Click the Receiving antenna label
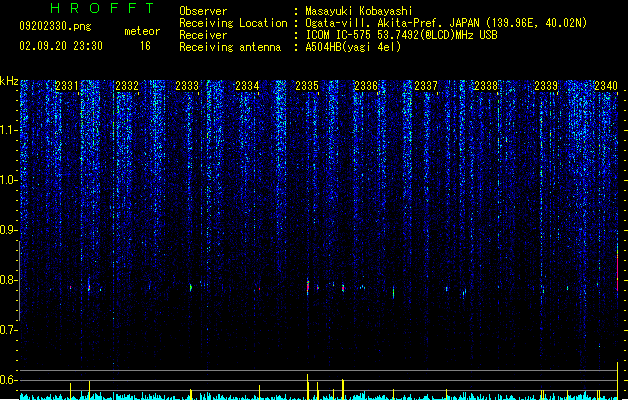 click(x=230, y=47)
